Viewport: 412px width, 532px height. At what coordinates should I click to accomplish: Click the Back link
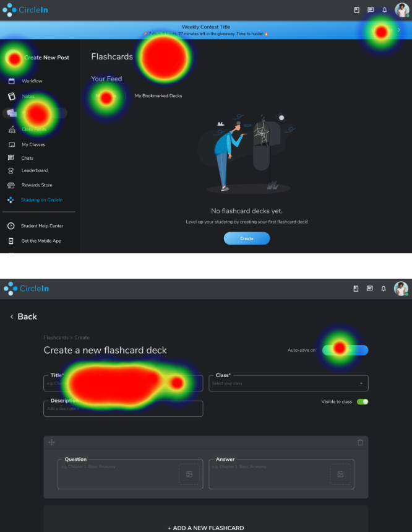coord(24,316)
